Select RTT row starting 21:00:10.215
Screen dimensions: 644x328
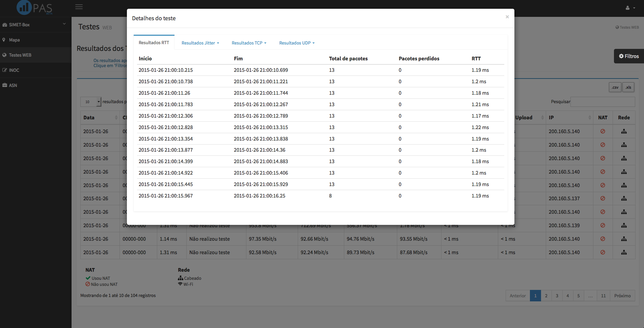tap(321, 70)
